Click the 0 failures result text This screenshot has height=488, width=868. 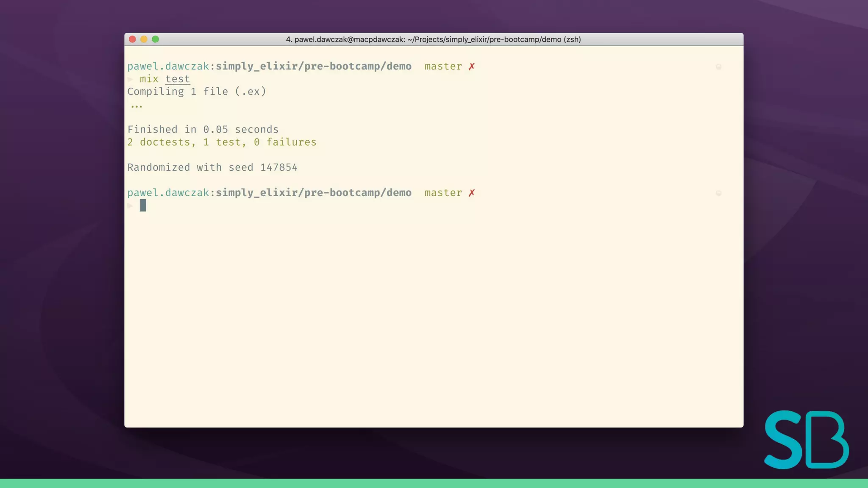(x=285, y=142)
